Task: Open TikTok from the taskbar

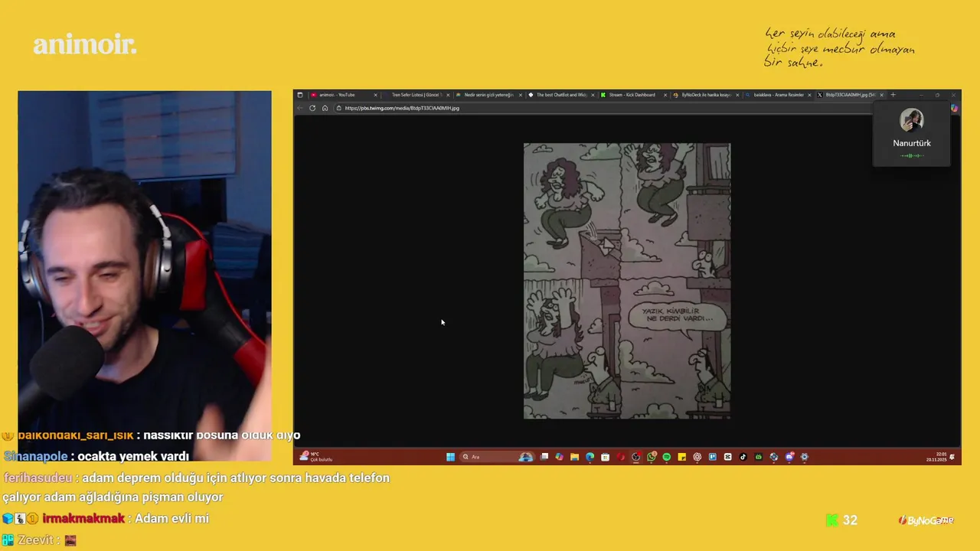Action: pyautogui.click(x=743, y=457)
